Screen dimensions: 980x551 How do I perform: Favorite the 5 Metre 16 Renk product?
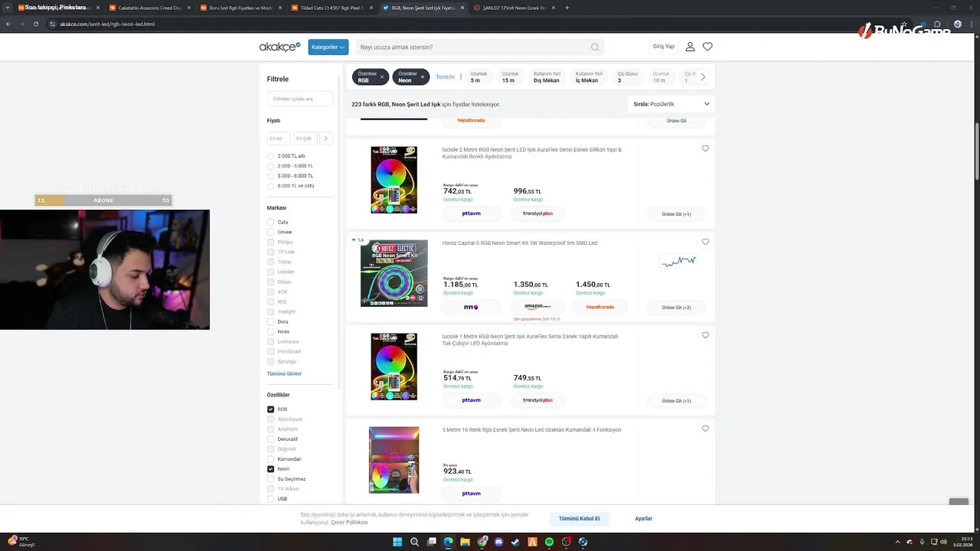[705, 429]
